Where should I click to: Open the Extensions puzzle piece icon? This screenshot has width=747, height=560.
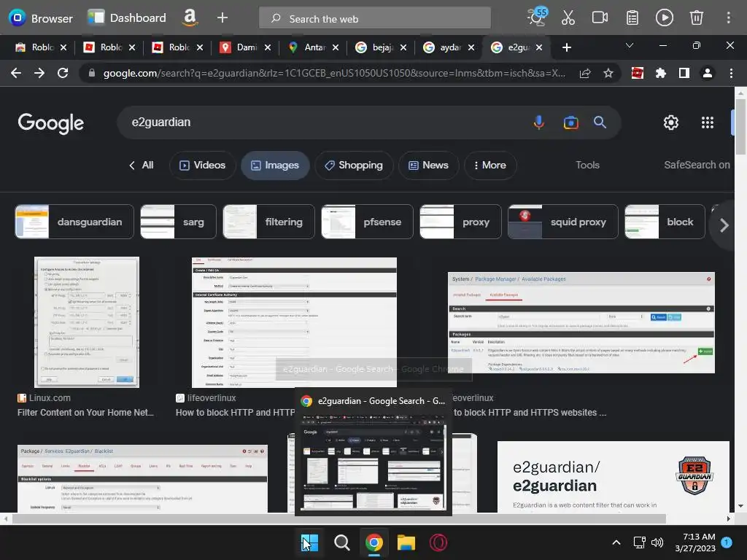pyautogui.click(x=661, y=73)
